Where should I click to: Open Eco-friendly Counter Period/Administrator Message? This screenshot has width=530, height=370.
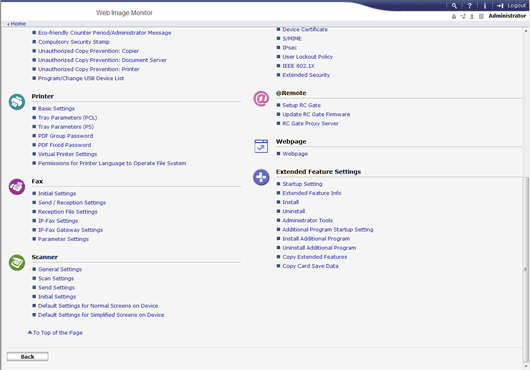[x=104, y=33]
